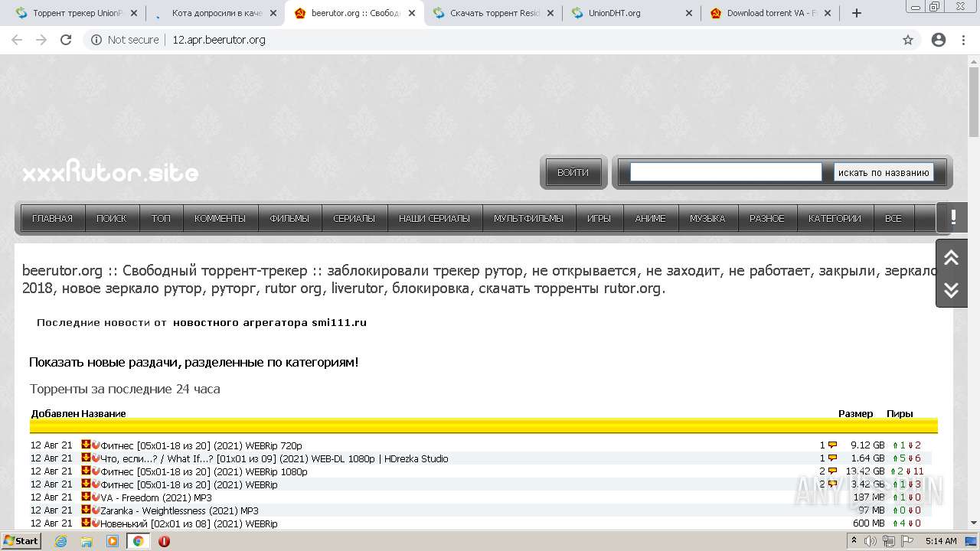
Task: Click the page vertical scrollbar down arrow
Action: coord(974,523)
